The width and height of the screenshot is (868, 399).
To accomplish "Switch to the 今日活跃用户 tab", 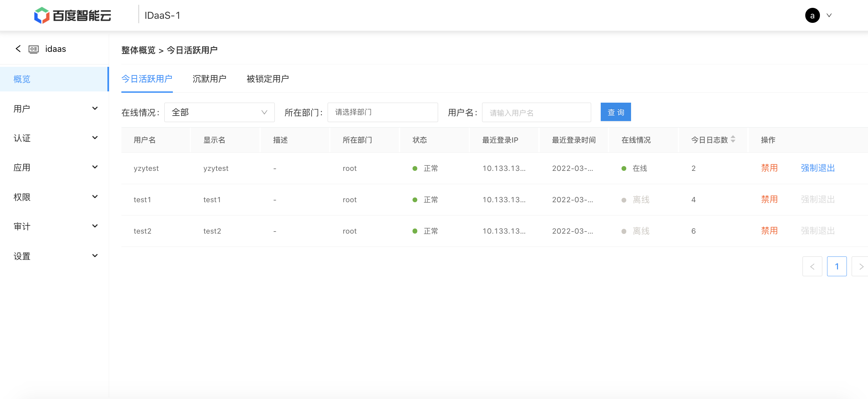I will pyautogui.click(x=147, y=79).
